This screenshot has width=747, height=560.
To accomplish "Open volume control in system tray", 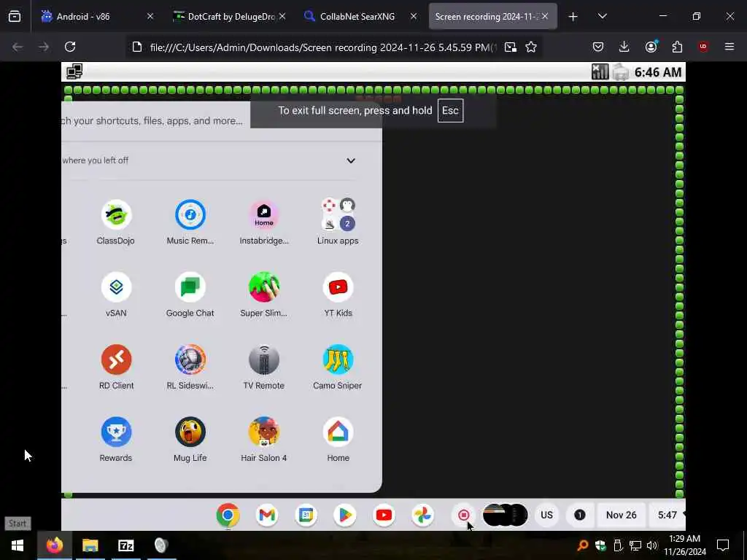I will click(x=651, y=545).
